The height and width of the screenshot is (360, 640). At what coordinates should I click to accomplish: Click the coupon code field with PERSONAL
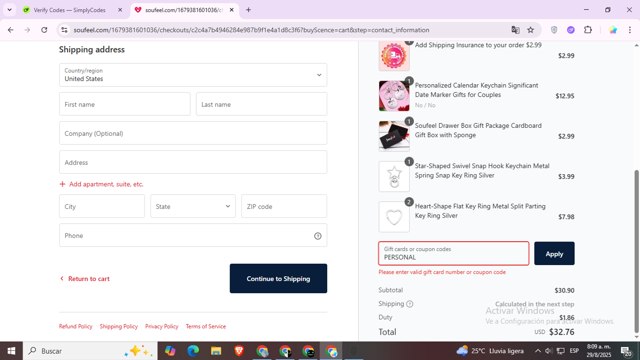pyautogui.click(x=453, y=253)
